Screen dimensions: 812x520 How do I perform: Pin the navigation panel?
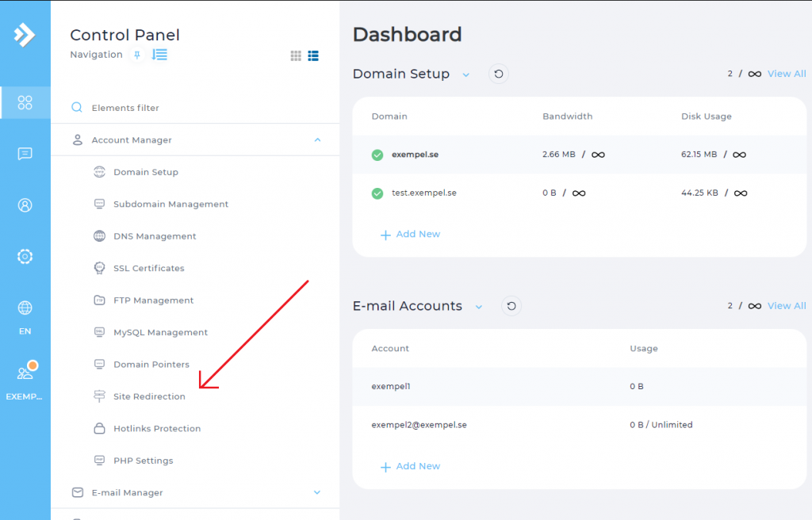(x=137, y=55)
